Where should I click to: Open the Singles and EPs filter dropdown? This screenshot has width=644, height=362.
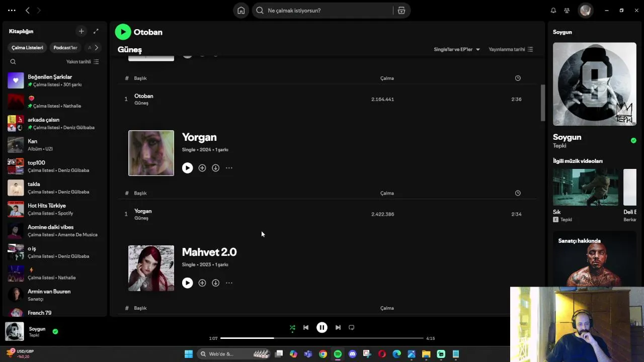point(457,49)
